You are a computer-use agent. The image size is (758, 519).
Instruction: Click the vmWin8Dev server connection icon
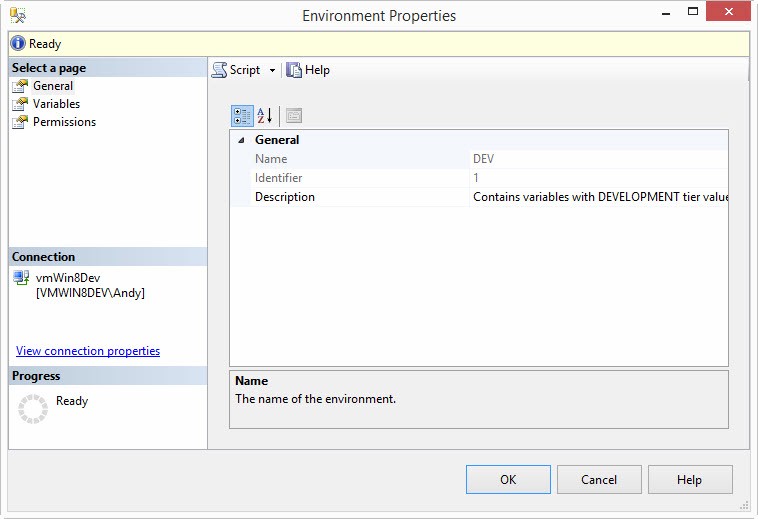click(21, 278)
